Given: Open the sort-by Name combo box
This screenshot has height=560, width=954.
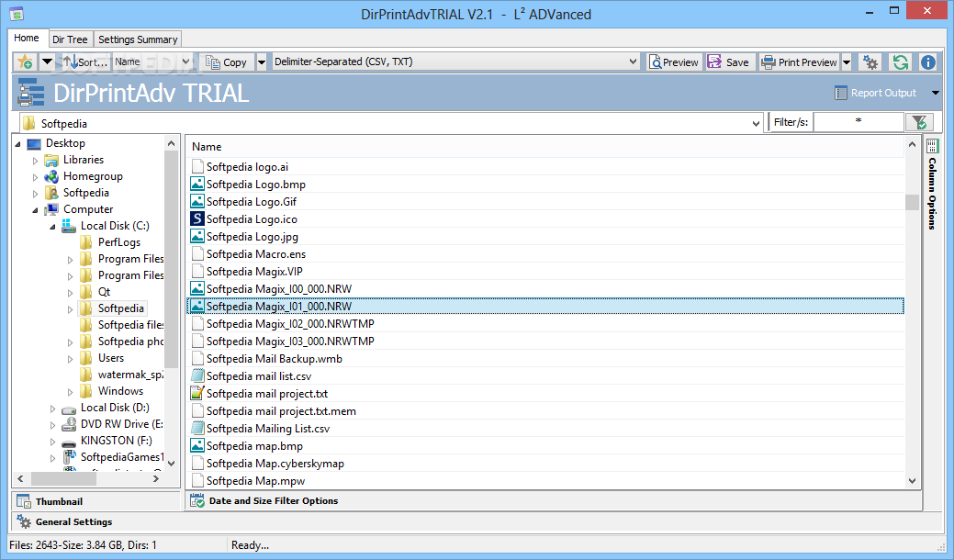Looking at the screenshot, I should [x=152, y=62].
